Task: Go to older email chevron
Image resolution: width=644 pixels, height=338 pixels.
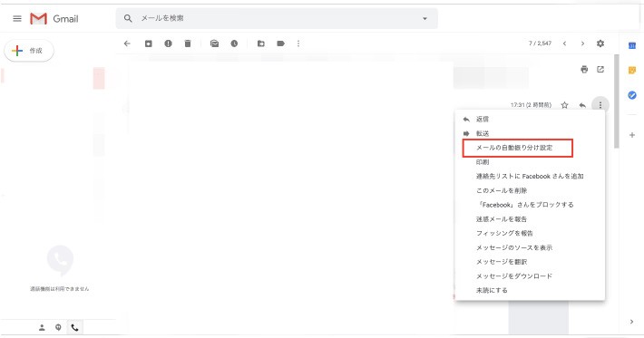Action: click(x=582, y=43)
